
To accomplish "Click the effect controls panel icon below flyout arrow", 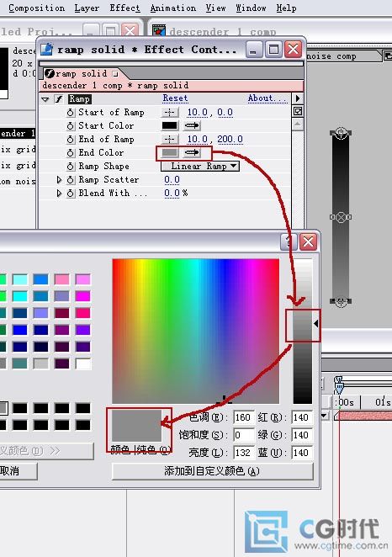I will (x=298, y=112).
